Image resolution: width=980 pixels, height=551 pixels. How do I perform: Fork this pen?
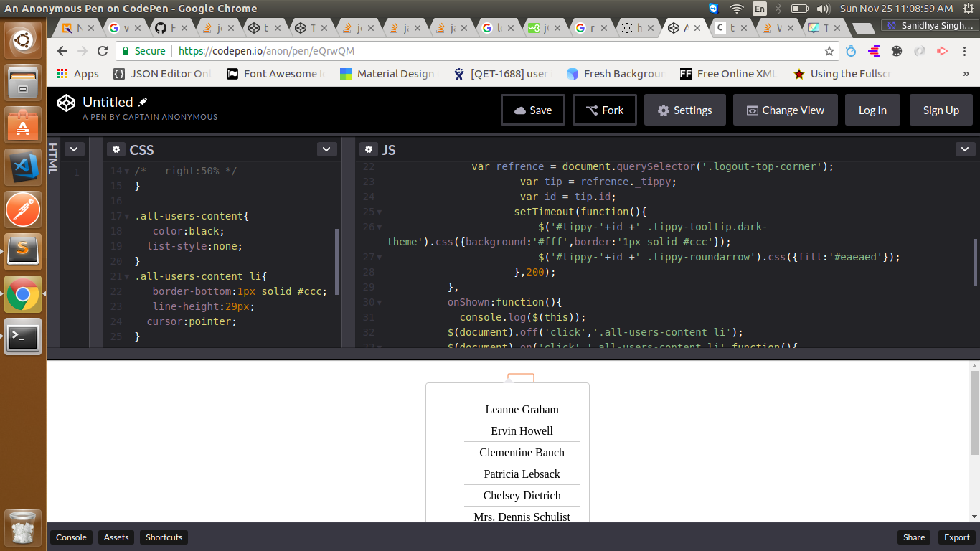point(605,110)
